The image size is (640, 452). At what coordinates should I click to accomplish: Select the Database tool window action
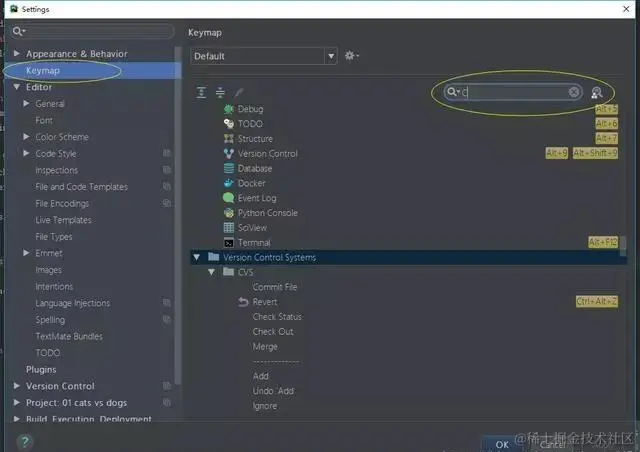(x=248, y=168)
